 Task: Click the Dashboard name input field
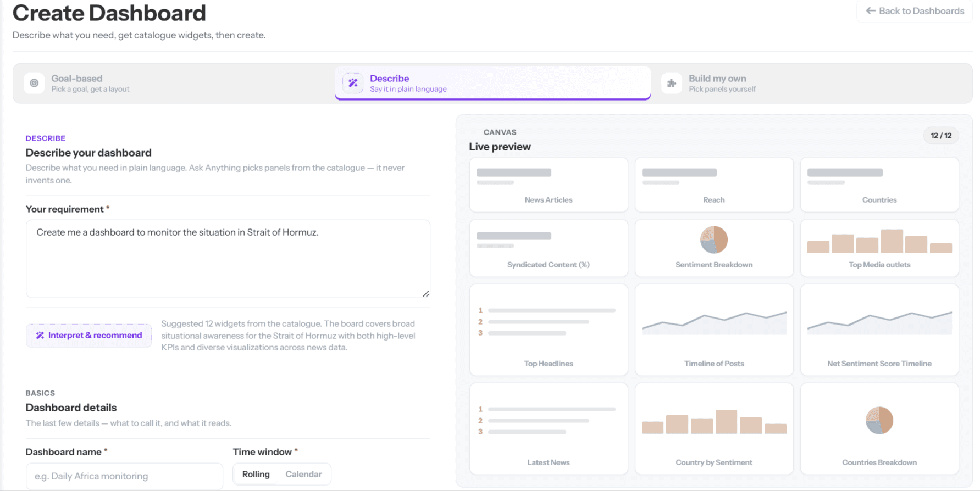124,476
